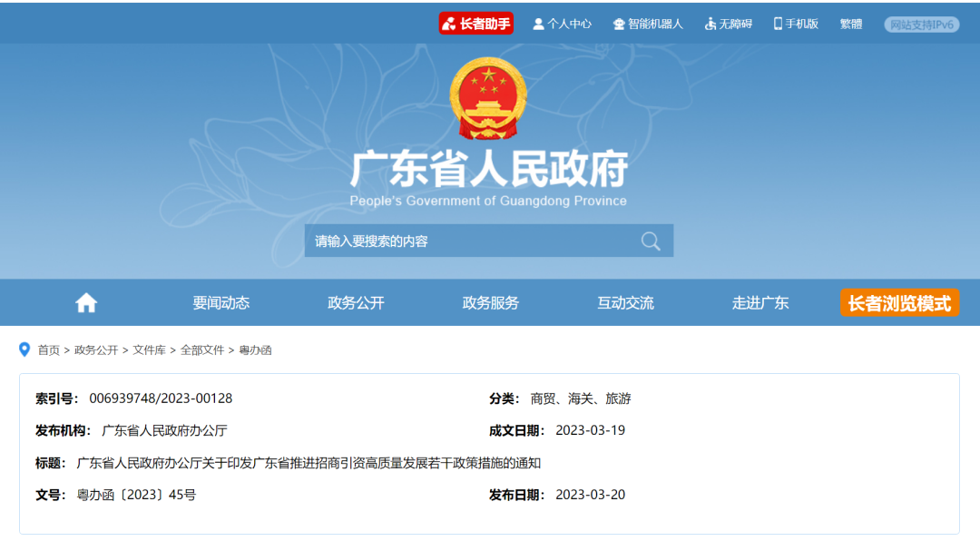Viewport: 980px width, 541px height.
Task: Open the 长者助手 elder assistant button
Action: point(476,24)
